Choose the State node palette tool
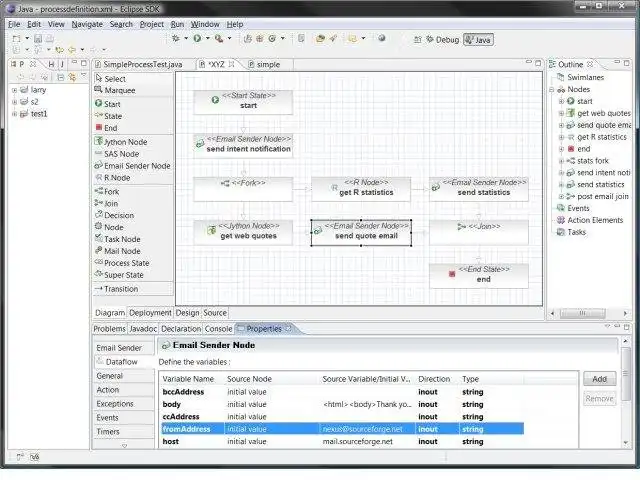 pyautogui.click(x=108, y=116)
